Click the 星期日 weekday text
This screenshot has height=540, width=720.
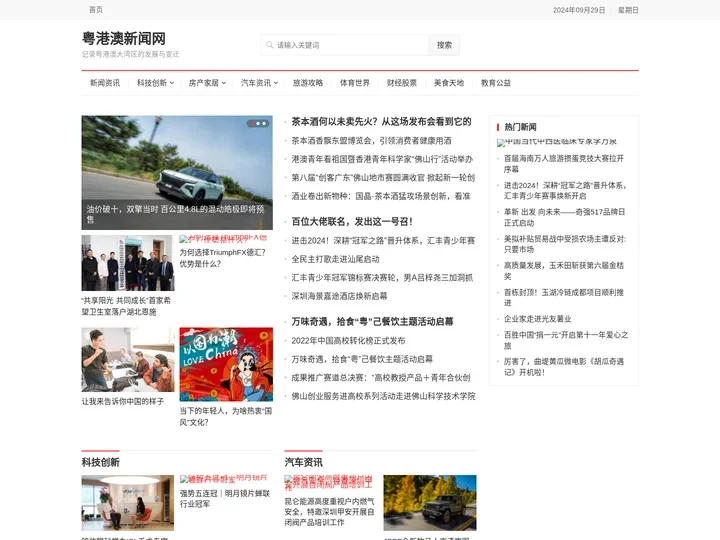628,10
